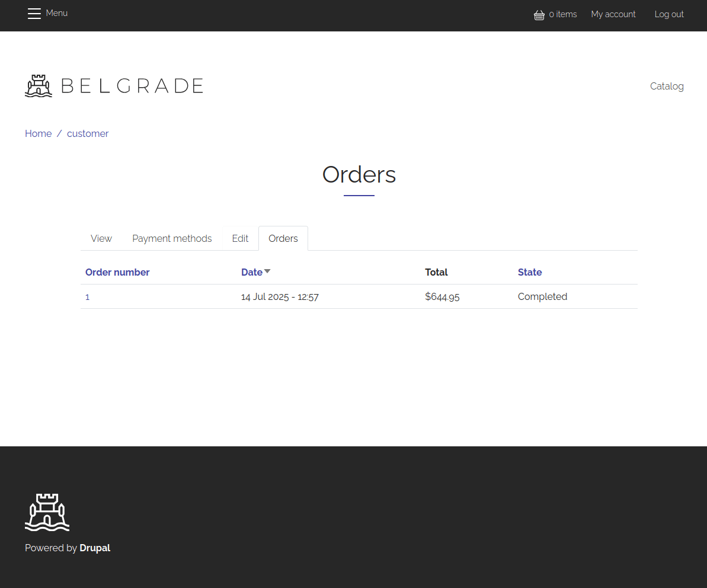The image size is (707, 588).
Task: Open the Catalog link
Action: tap(667, 86)
